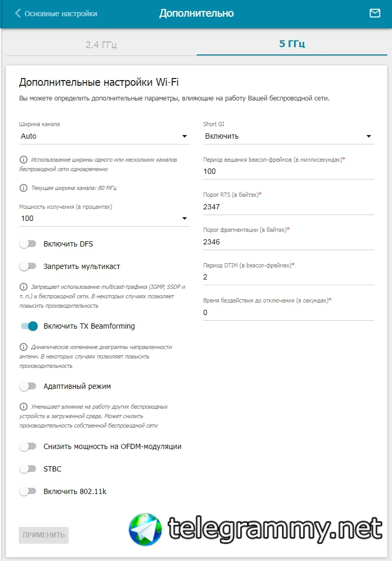Image resolution: width=392 pixels, height=561 pixels.
Task: Click info icon beside channel width description
Action: tap(23, 160)
